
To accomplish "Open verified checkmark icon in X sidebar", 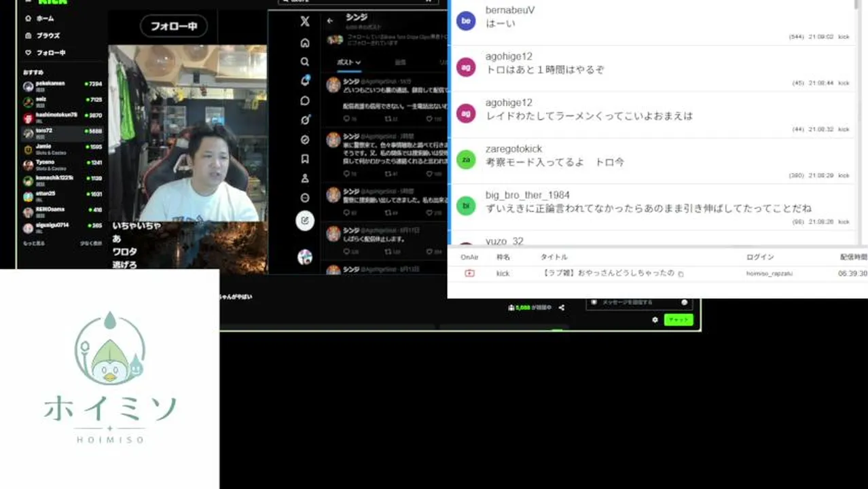I will [305, 139].
